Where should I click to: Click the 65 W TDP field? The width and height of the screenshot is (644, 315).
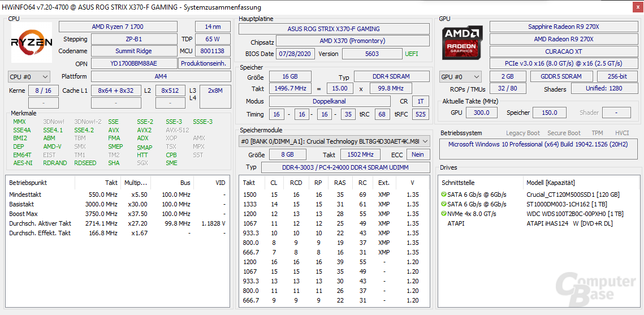point(213,40)
